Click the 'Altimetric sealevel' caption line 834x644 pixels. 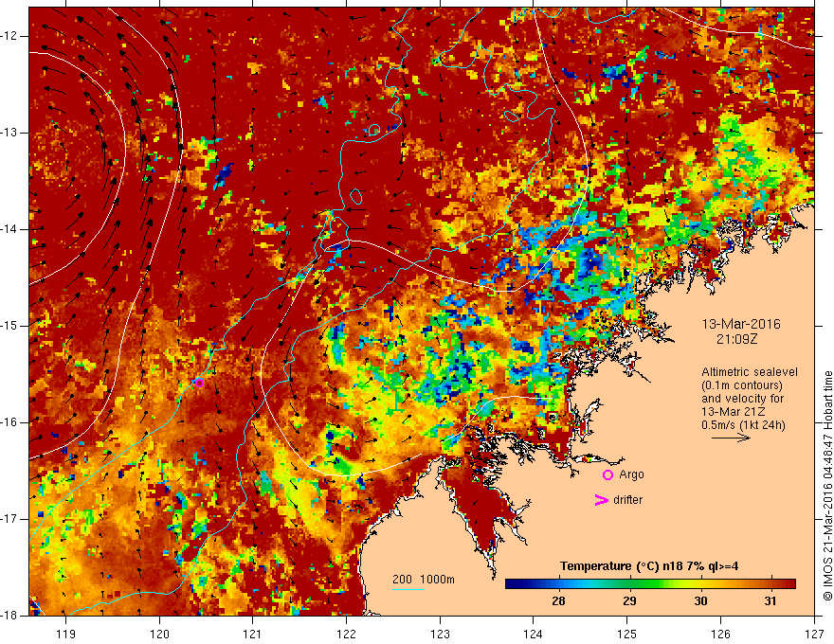pos(750,372)
